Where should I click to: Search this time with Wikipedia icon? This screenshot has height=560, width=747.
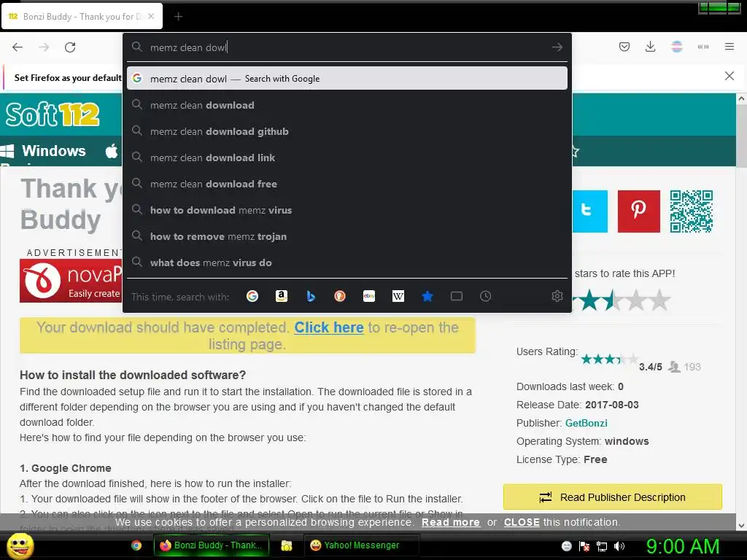[x=398, y=296]
